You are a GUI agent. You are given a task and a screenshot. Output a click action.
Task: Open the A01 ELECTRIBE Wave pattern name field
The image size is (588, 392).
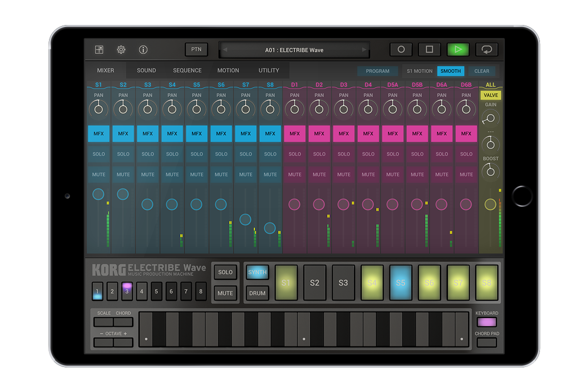[294, 49]
